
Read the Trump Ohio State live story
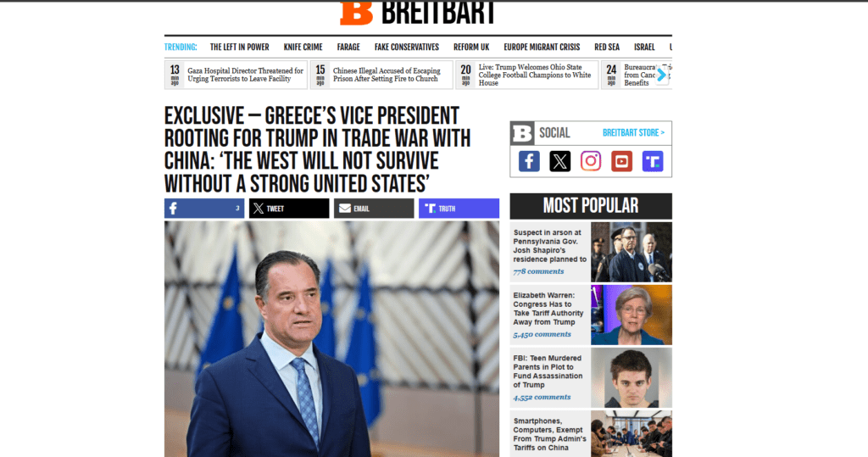[535, 75]
